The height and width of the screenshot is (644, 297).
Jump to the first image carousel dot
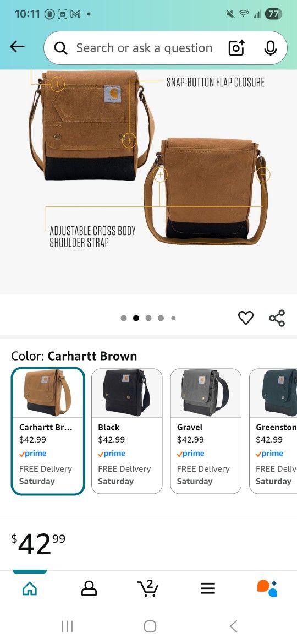[124, 318]
